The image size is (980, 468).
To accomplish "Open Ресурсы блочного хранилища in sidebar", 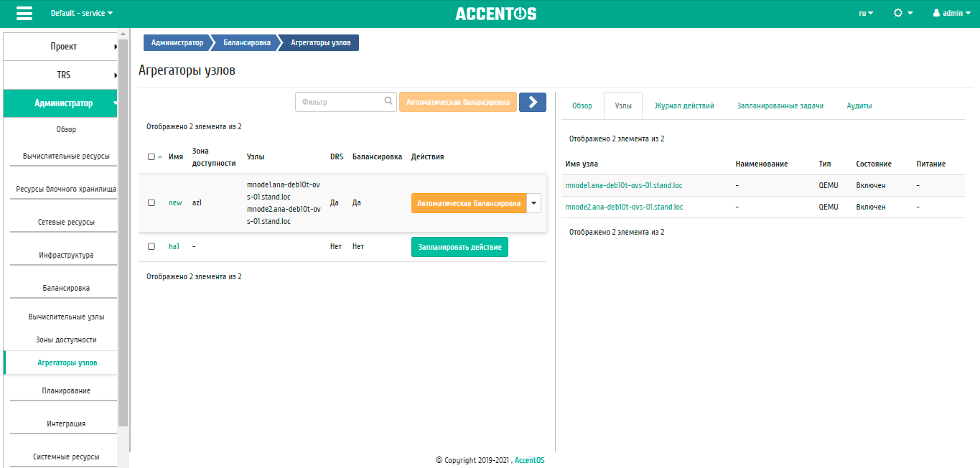I will (x=66, y=189).
